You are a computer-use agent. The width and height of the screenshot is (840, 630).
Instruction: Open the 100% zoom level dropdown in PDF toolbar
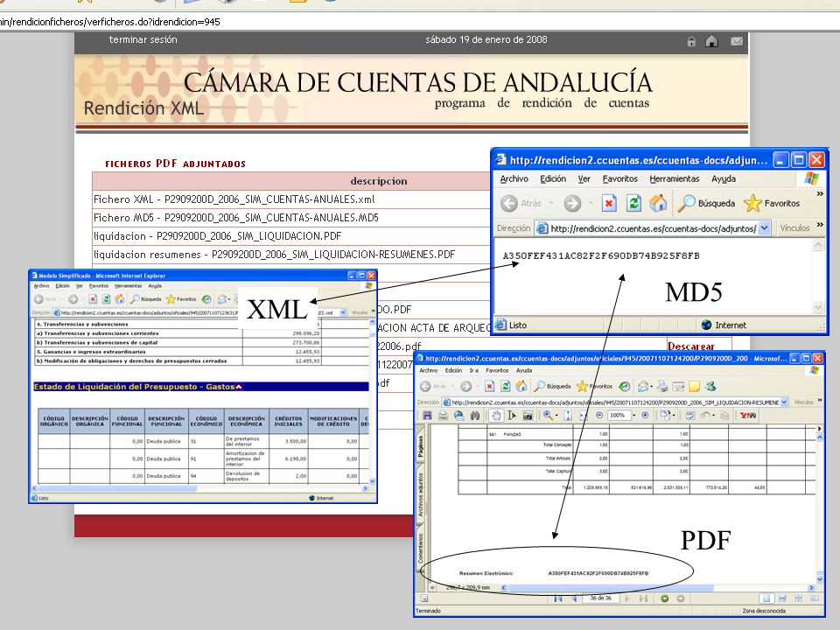point(633,415)
